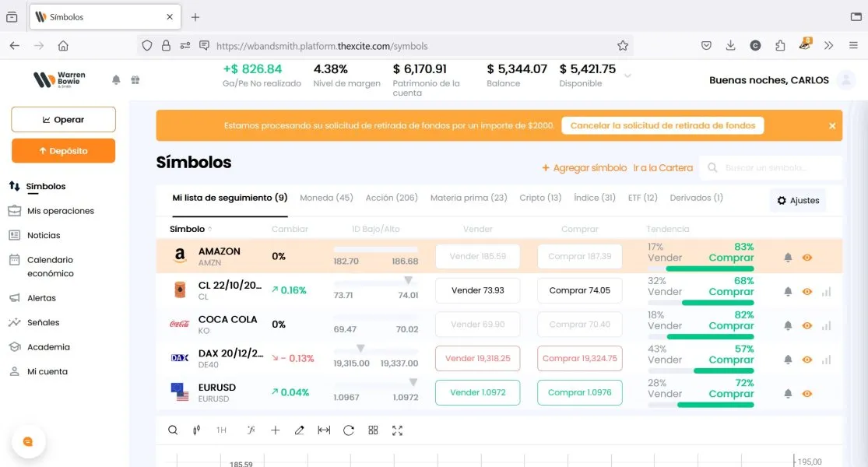Select Mi lista de seguimiento tab
The width and height of the screenshot is (868, 467).
pos(230,198)
